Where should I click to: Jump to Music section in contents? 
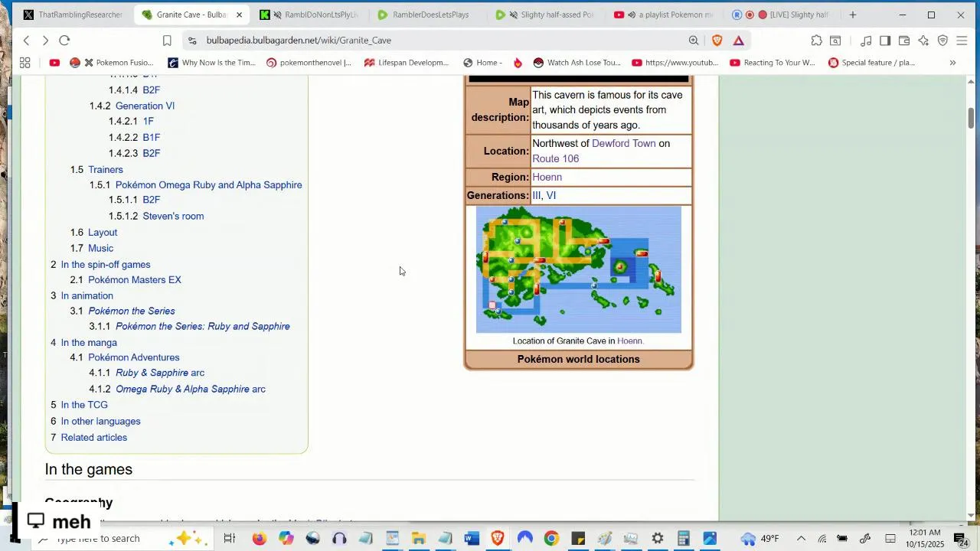(100, 248)
